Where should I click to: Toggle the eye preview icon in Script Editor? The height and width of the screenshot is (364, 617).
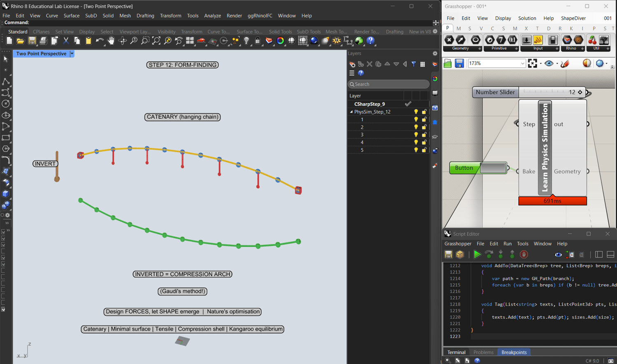click(558, 255)
